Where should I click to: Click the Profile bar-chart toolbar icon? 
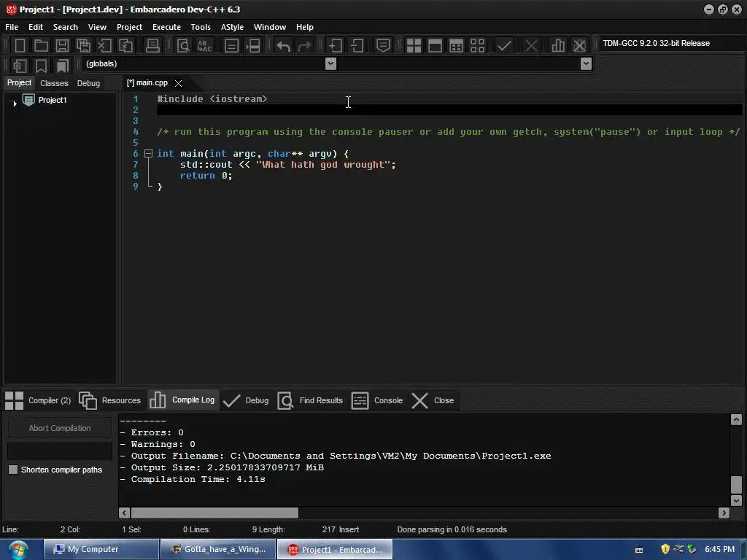(558, 46)
